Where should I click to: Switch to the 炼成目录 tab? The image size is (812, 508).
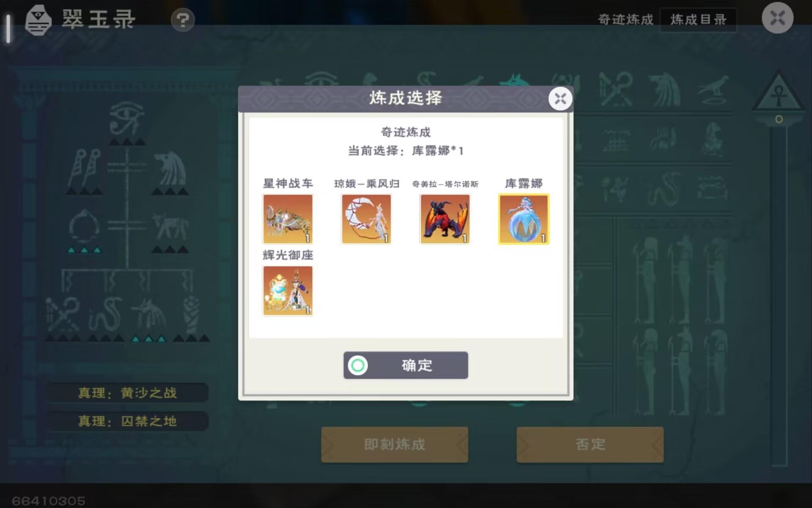[698, 19]
